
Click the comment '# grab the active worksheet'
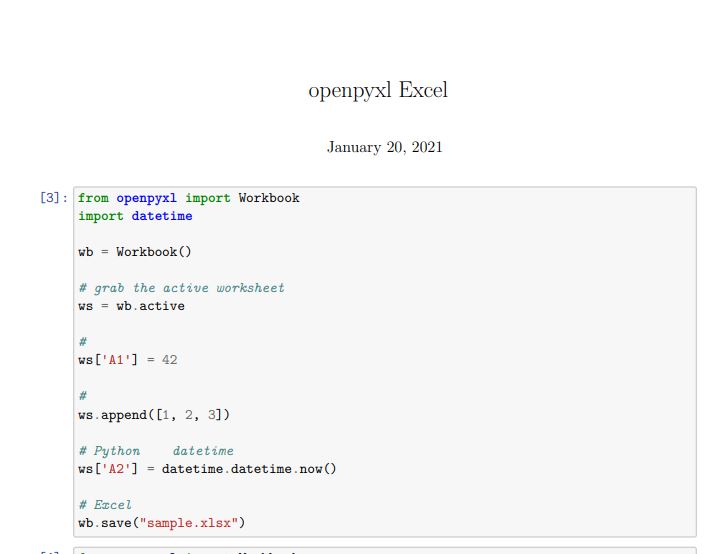[181, 289]
